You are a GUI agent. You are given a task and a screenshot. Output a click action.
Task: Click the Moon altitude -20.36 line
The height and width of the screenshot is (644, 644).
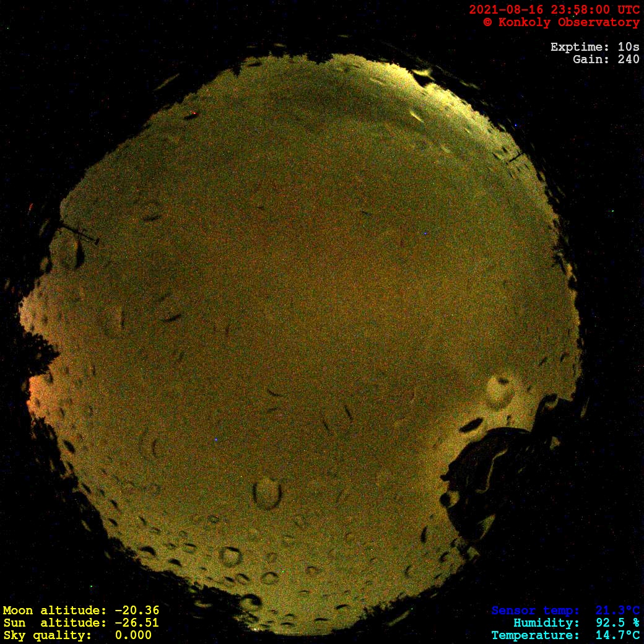coord(80,611)
